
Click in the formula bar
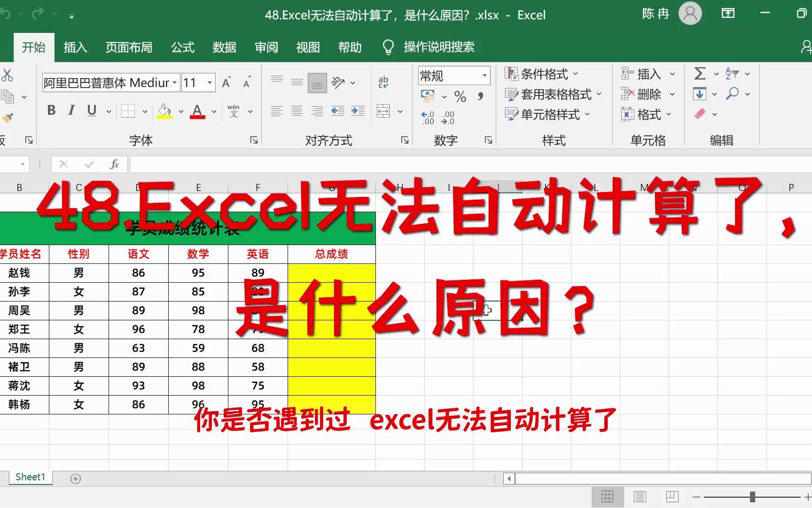point(470,164)
